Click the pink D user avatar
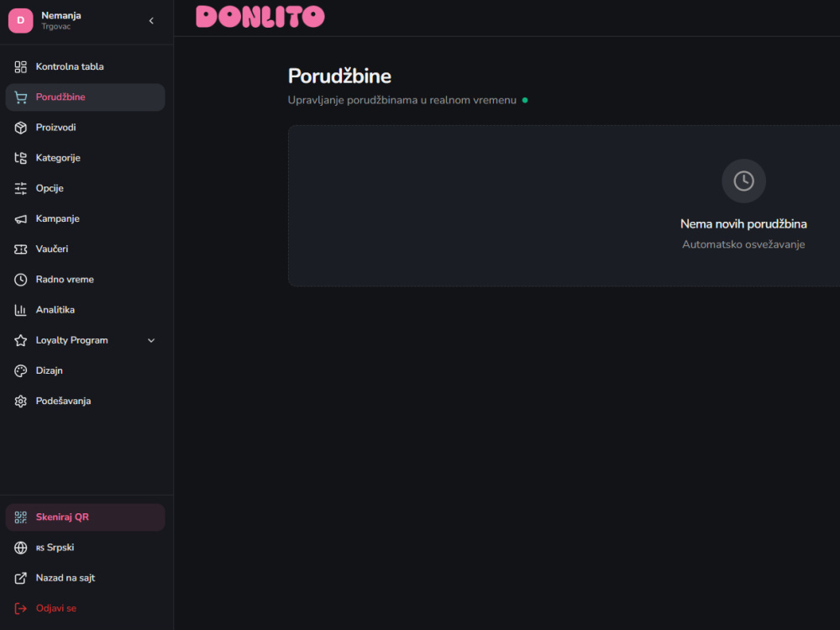Viewport: 840px width, 630px height. 20,20
